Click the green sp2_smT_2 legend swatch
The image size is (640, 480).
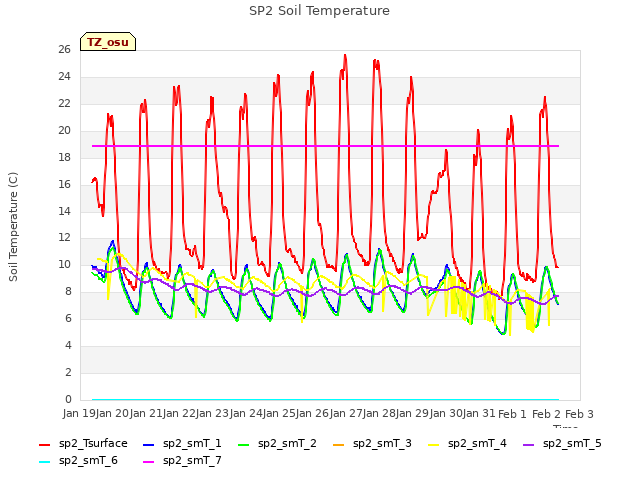click(244, 444)
